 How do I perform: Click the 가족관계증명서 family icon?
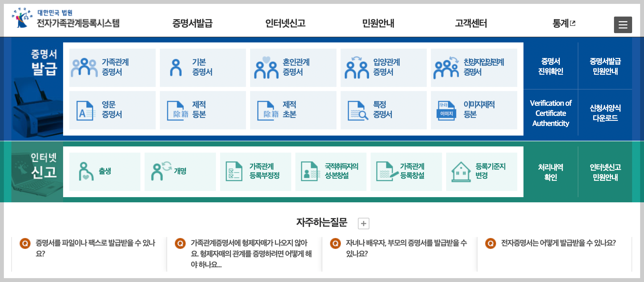point(84,68)
